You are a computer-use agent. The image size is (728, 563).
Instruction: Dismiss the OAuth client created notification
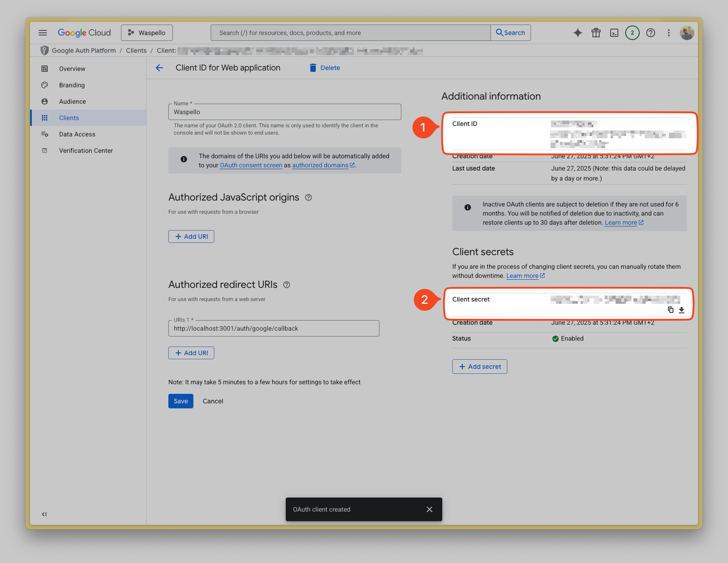(429, 509)
